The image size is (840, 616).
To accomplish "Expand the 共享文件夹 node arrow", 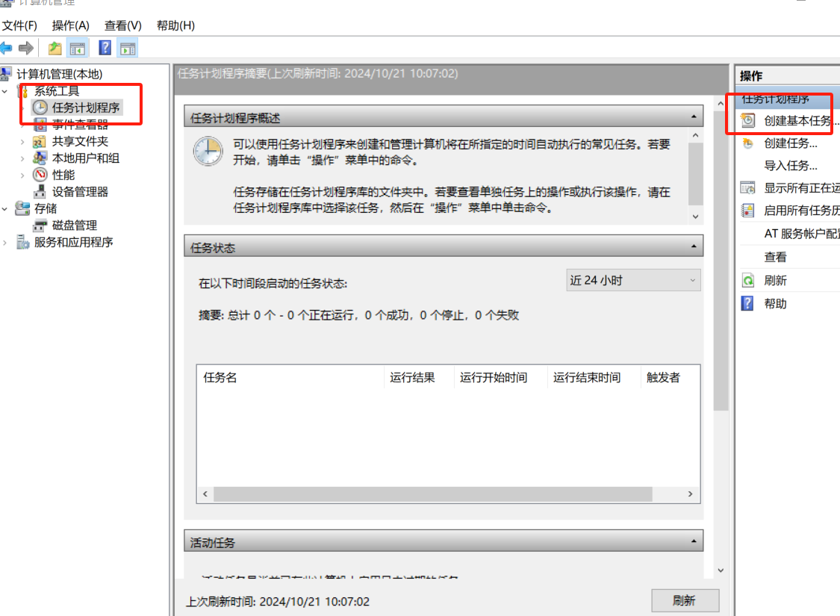I will click(x=22, y=142).
